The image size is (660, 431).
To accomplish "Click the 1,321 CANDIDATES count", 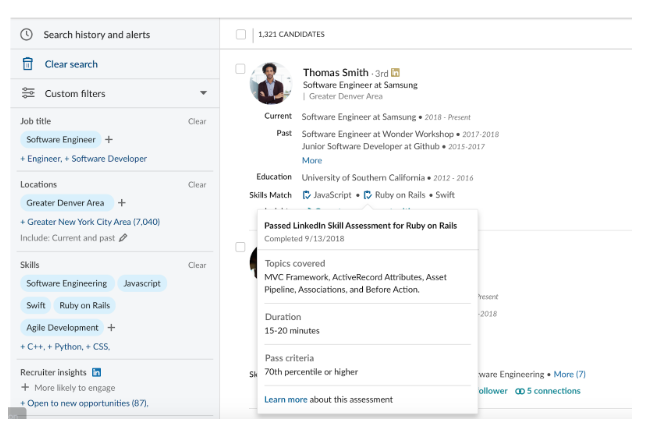I will [x=291, y=34].
